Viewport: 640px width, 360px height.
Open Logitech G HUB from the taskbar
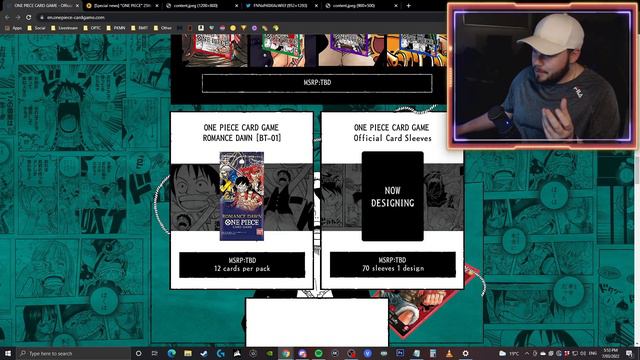[x=220, y=353]
